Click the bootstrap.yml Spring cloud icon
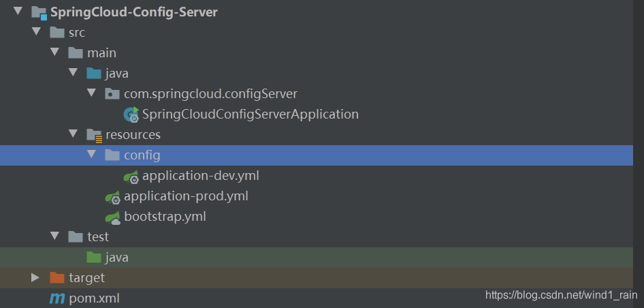The image size is (644, 308). 113,217
